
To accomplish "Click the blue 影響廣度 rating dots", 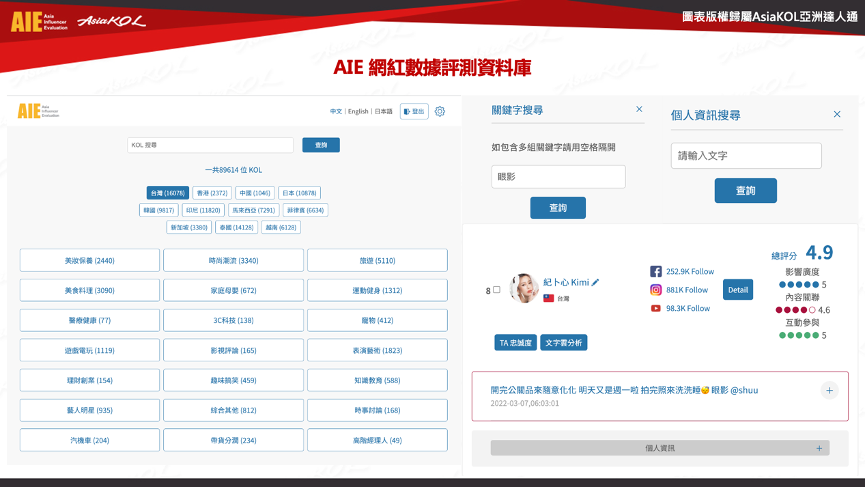I will [799, 285].
